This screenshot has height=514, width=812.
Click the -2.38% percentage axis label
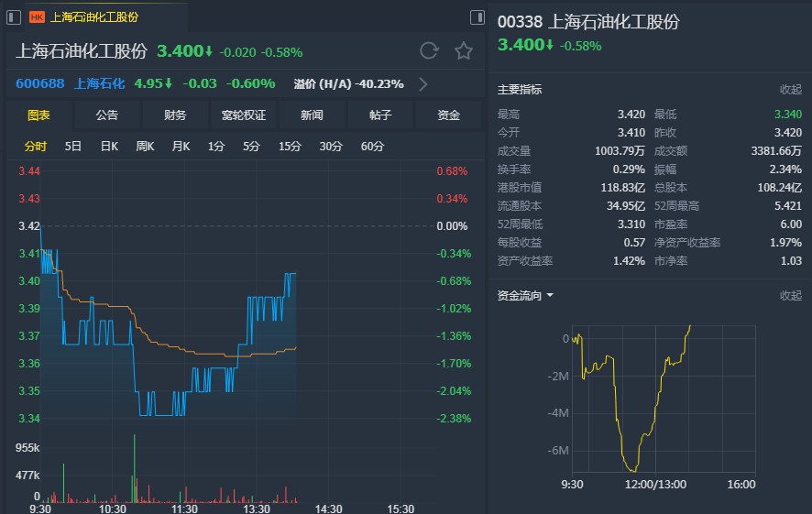click(x=454, y=418)
